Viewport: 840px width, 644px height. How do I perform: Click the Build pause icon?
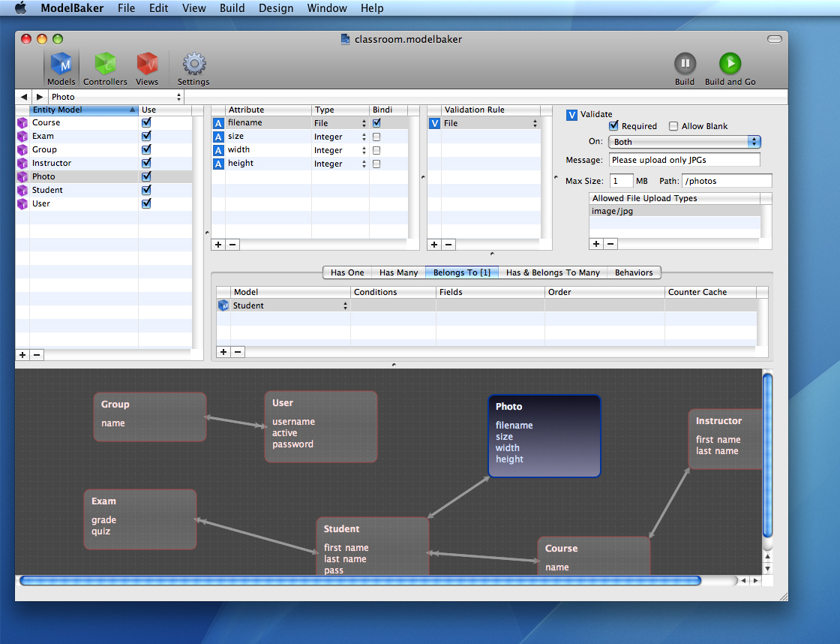tap(685, 63)
